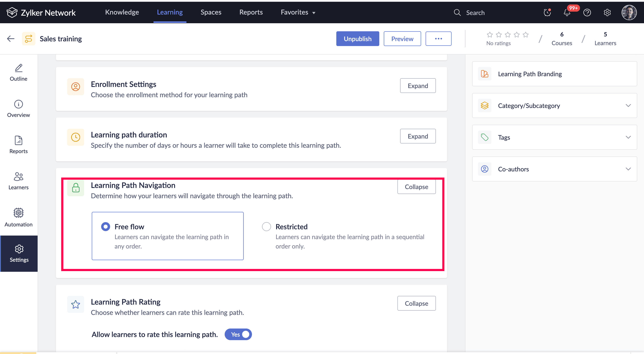Click the notifications bell icon
Image resolution: width=644 pixels, height=354 pixels.
pos(567,13)
